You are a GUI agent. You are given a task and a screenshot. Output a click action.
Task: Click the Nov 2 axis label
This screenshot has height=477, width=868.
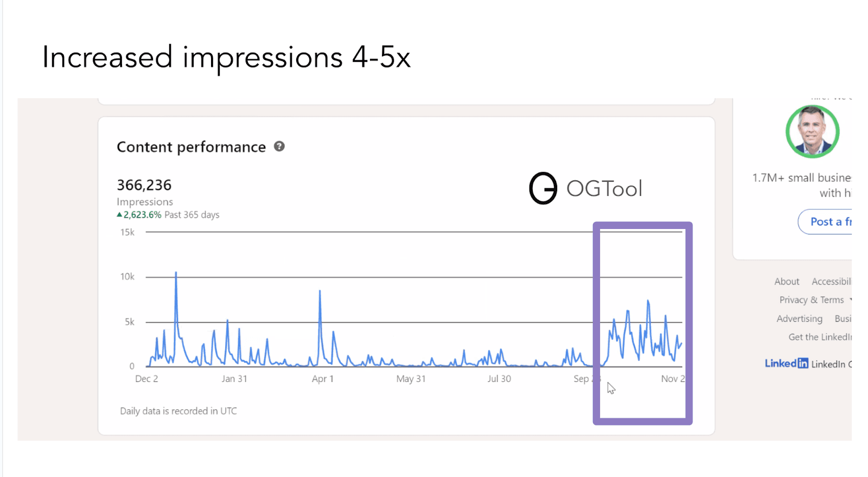[x=673, y=379]
